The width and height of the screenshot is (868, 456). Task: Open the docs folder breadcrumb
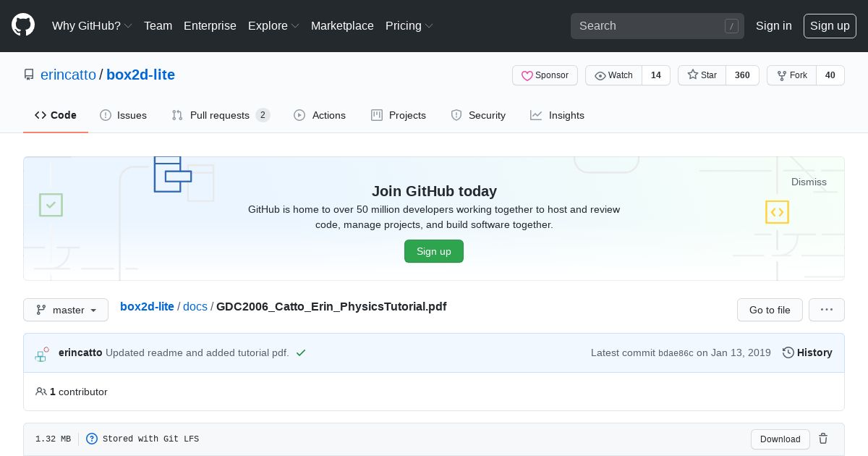[x=195, y=306]
